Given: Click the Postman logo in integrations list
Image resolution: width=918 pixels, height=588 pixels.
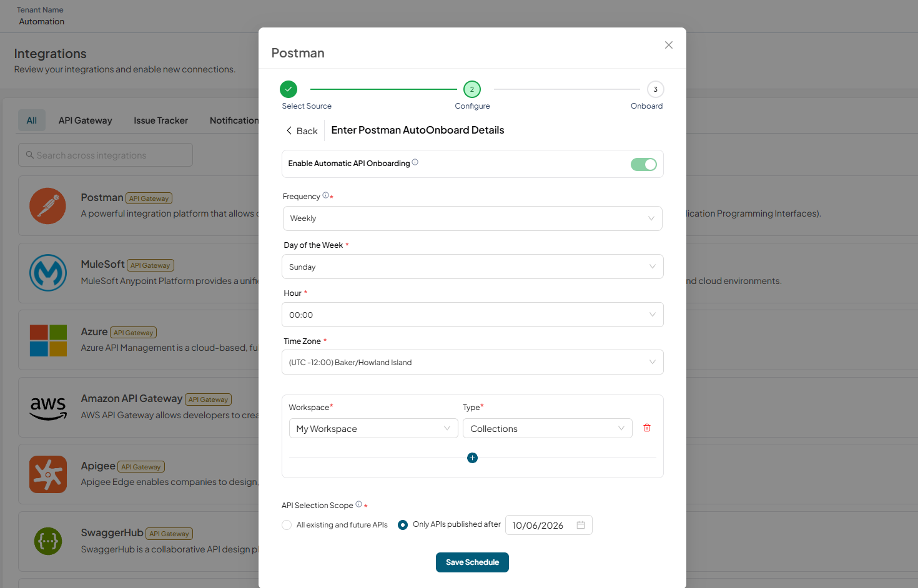Looking at the screenshot, I should pos(47,206).
